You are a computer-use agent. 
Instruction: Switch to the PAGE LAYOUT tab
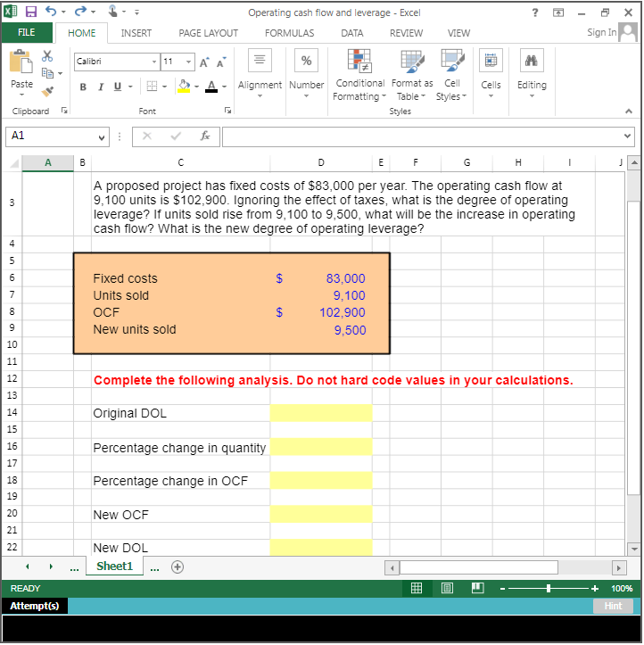[209, 33]
